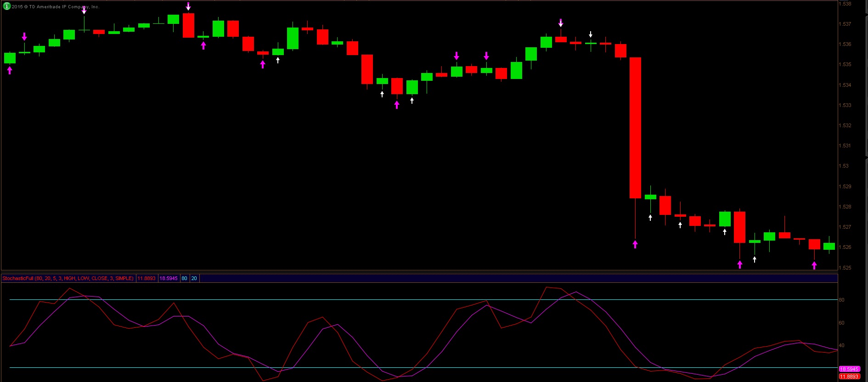Click the magenta 18.5945 value in study header
The image size is (868, 382).
pyautogui.click(x=169, y=278)
